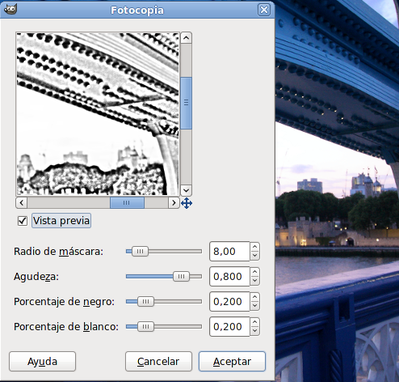Click the Radio de máscara label
Image resolution: width=399 pixels, height=382 pixels.
(x=58, y=251)
